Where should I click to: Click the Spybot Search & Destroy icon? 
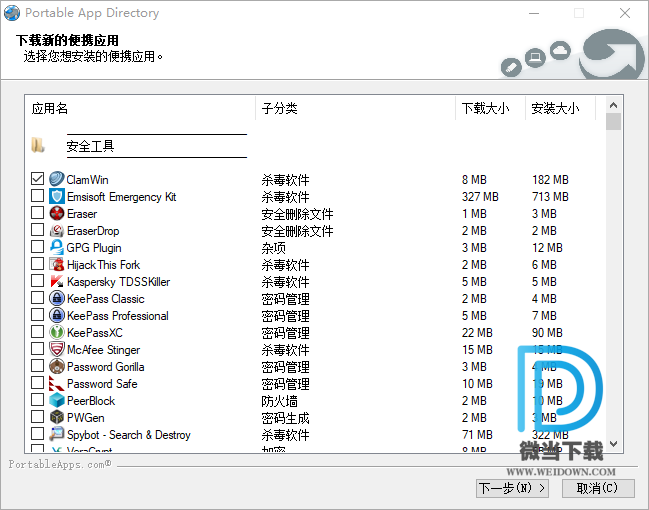(57, 434)
